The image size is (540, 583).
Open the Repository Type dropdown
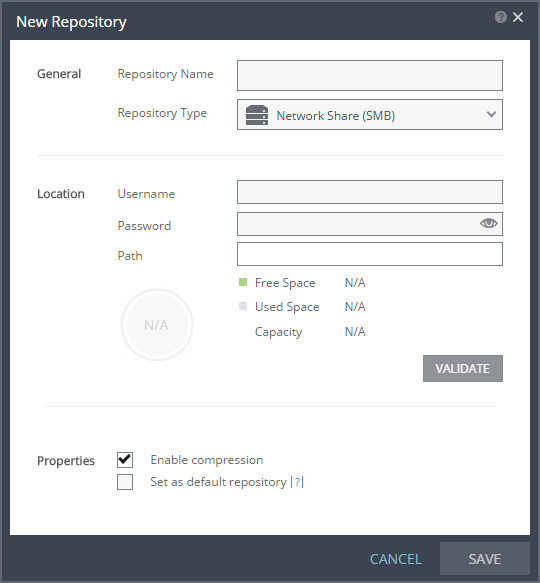click(370, 115)
